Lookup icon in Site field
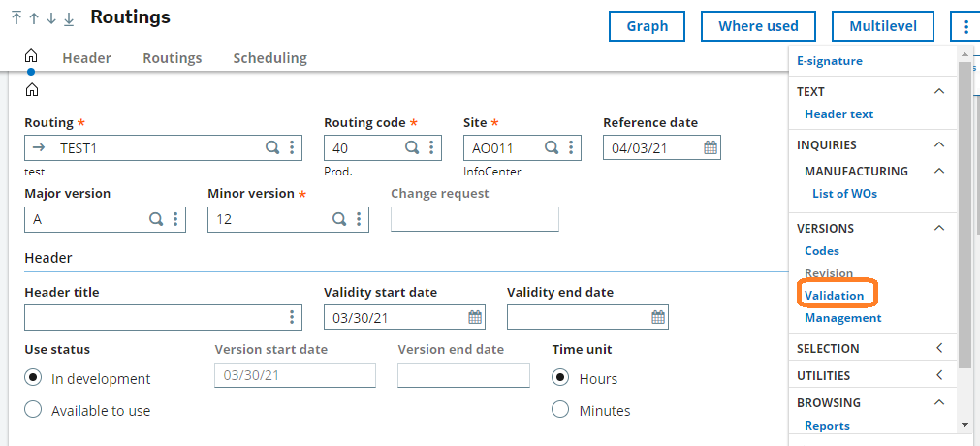 [552, 147]
